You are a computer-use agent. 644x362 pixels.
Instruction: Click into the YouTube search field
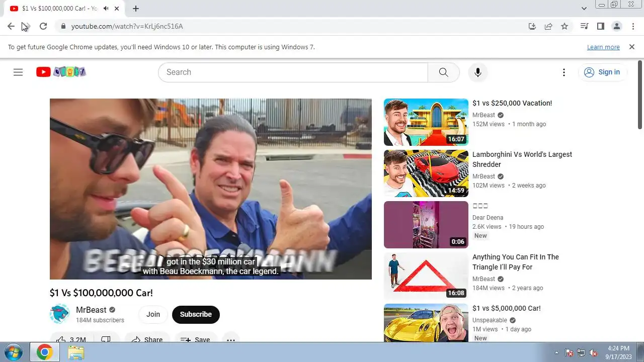coord(293,72)
